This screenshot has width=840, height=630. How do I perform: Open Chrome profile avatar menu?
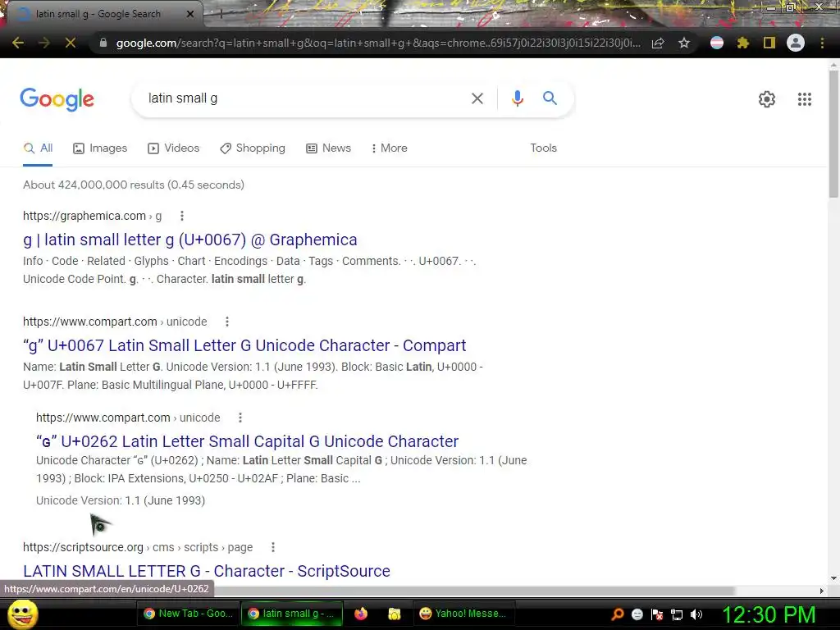[796, 43]
